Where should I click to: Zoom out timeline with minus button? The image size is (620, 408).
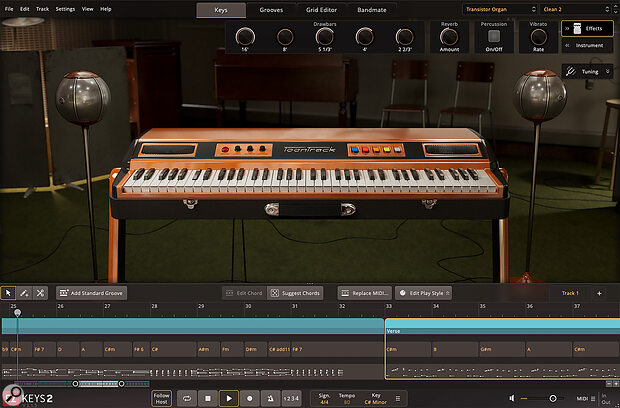(x=609, y=383)
